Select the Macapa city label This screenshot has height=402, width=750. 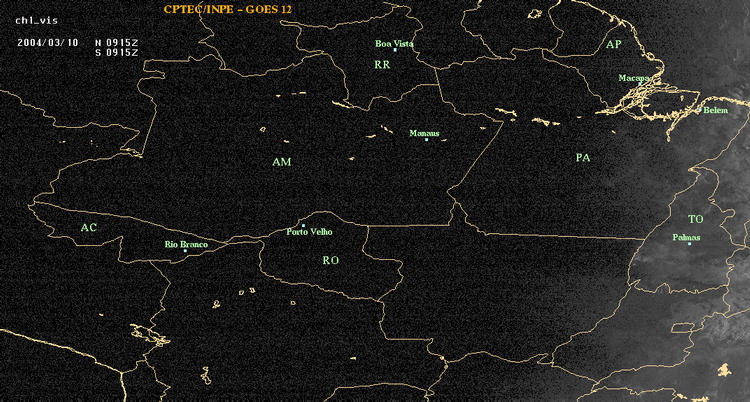point(634,78)
